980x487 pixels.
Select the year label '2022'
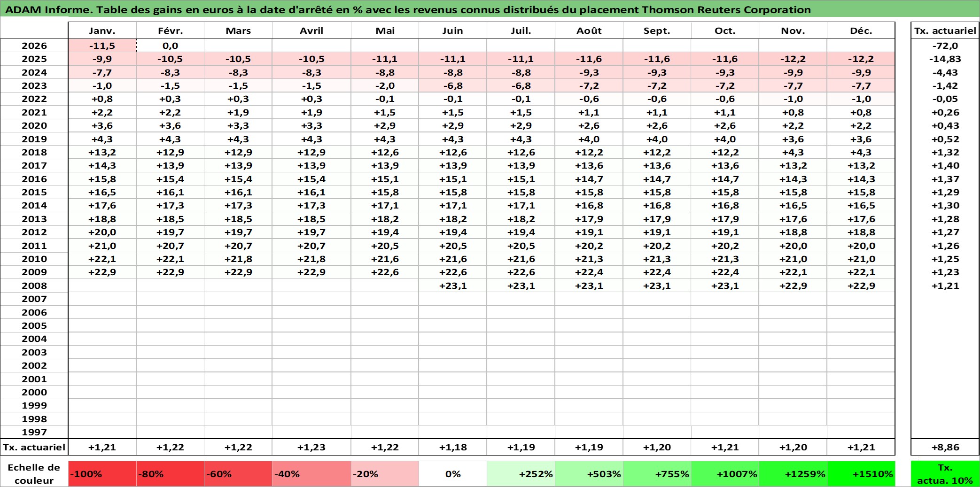point(34,99)
